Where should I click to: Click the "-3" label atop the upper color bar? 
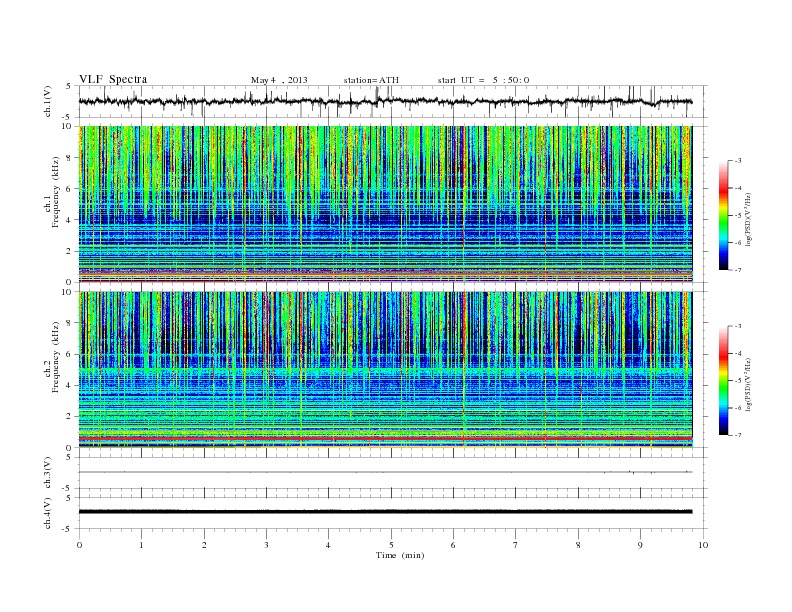tap(737, 161)
